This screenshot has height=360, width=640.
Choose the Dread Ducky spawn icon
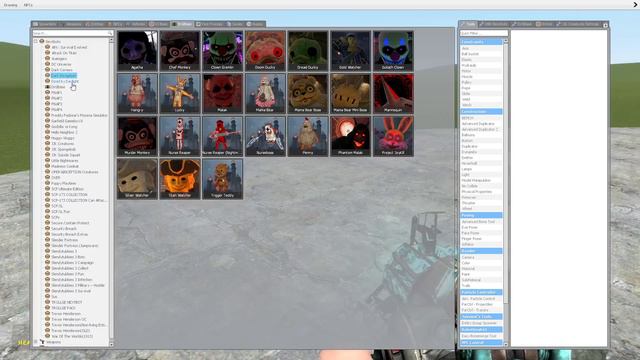point(308,51)
